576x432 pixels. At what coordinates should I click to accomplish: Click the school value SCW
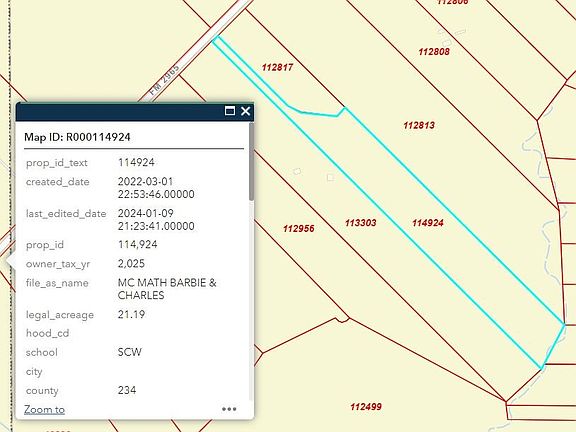[x=129, y=352]
